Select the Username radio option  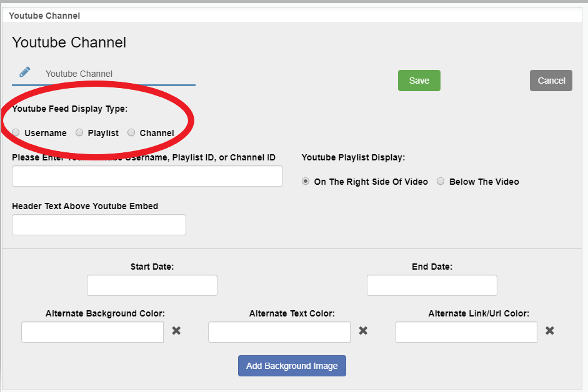pyautogui.click(x=16, y=133)
